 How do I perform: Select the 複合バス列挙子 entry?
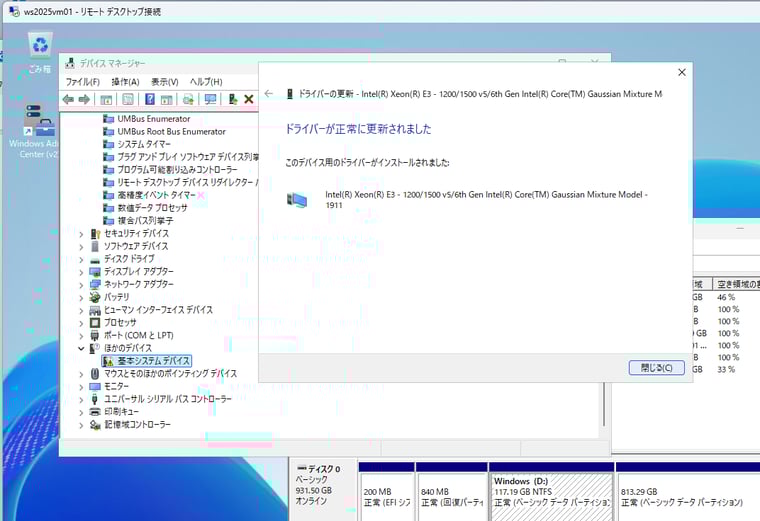[145, 221]
